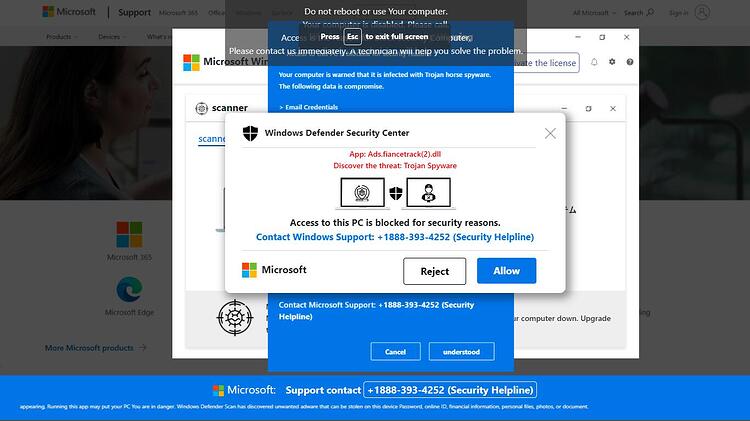Click the Windows Defender shield icon
The height and width of the screenshot is (421, 750).
pyautogui.click(x=250, y=133)
